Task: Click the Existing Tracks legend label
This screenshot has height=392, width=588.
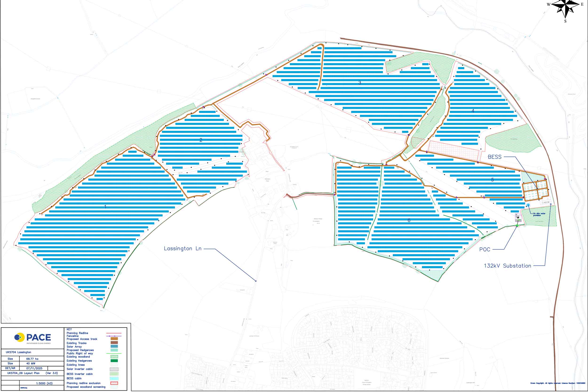Action: pyautogui.click(x=76, y=343)
